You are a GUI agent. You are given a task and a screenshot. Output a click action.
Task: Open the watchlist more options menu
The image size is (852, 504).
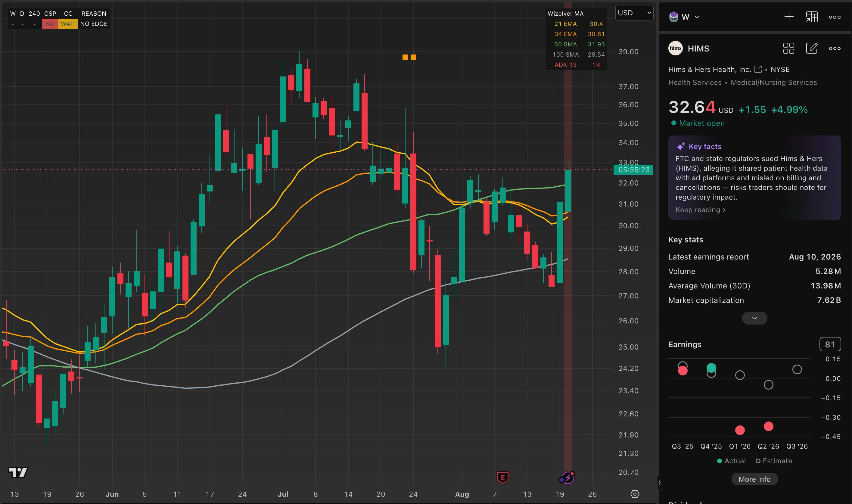click(x=834, y=17)
